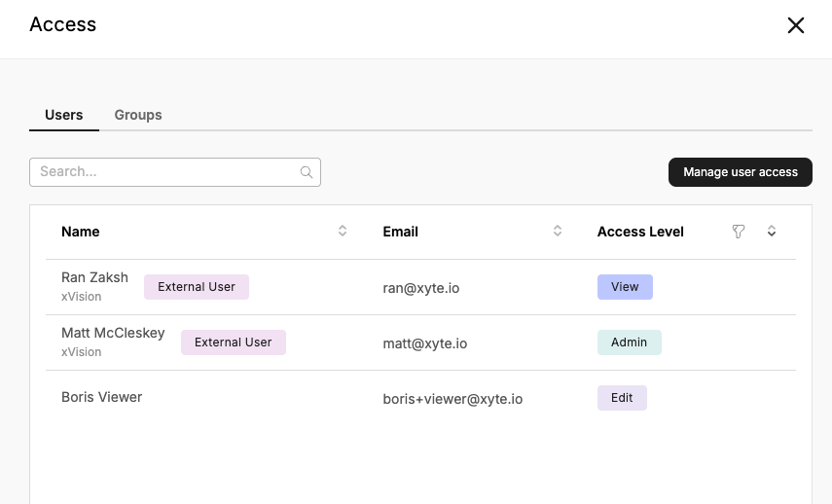
Task: Sort by Access Level using the sort arrows
Action: pyautogui.click(x=772, y=231)
